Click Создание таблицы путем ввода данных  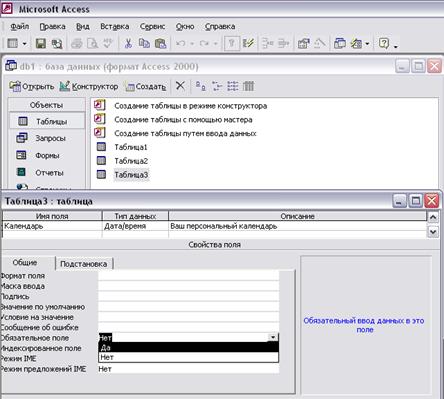pos(185,134)
